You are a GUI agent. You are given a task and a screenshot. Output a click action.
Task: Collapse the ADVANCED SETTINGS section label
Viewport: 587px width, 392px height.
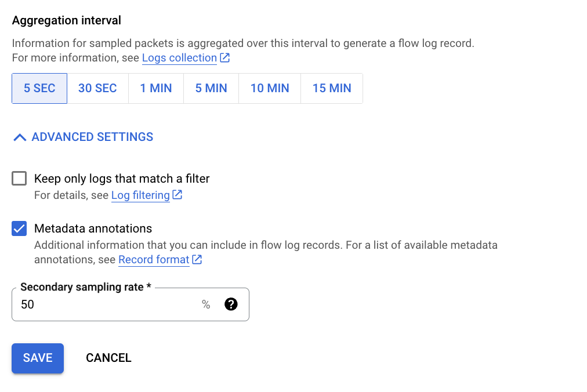point(92,137)
